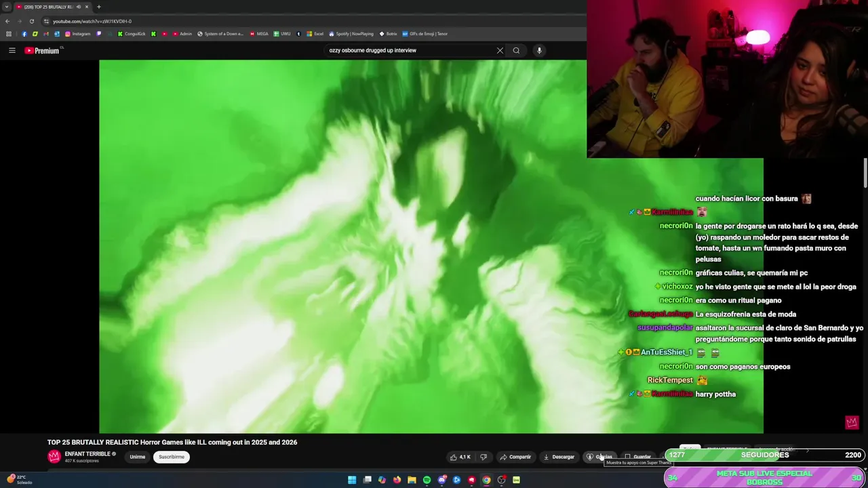Image resolution: width=868 pixels, height=488 pixels.
Task: Open the tab search dropdown arrow
Action: tap(7, 7)
